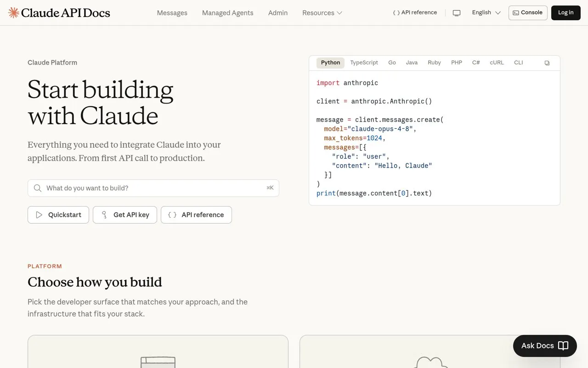Image resolution: width=588 pixels, height=368 pixels.
Task: Switch to the C# tab
Action: point(476,63)
